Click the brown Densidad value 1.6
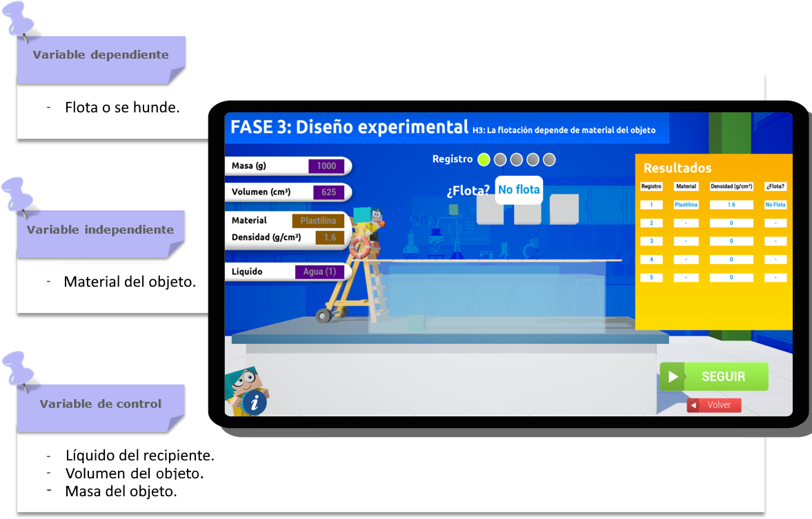Image resolution: width=812 pixels, height=519 pixels. click(329, 238)
